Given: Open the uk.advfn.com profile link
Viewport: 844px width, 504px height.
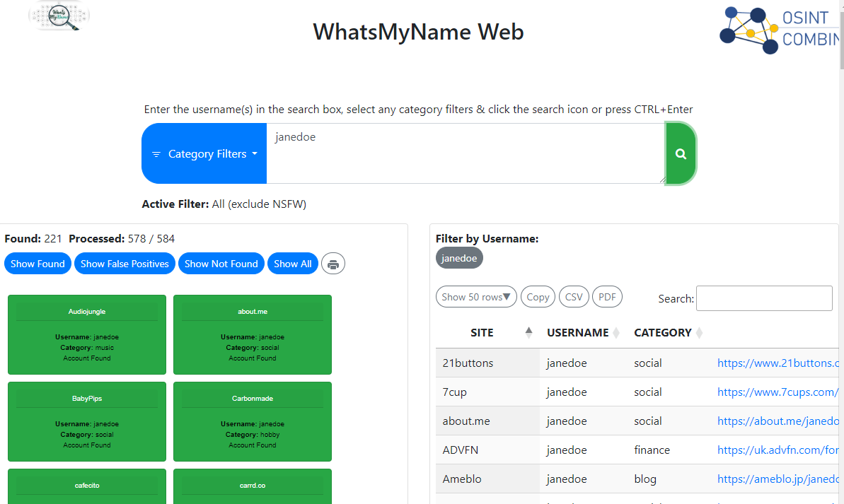Looking at the screenshot, I should [777, 450].
